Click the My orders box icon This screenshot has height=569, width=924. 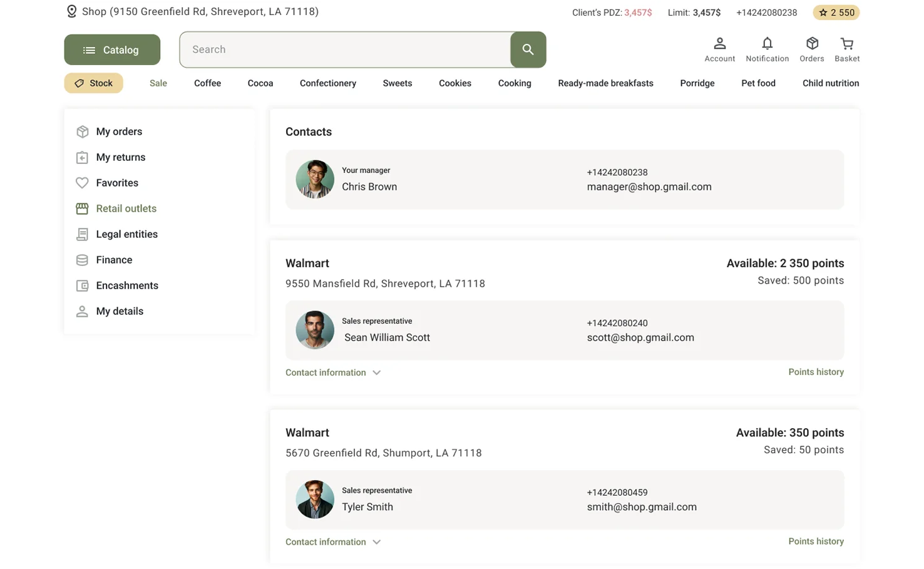point(82,131)
